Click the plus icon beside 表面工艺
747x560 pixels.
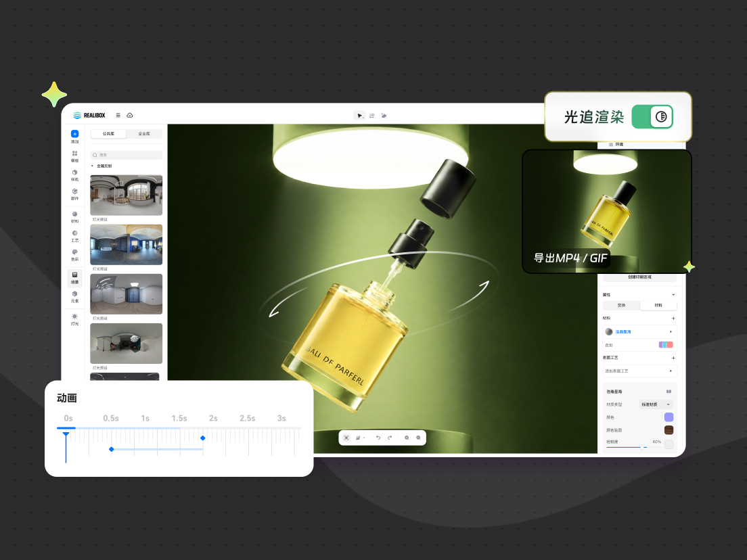[x=673, y=358]
